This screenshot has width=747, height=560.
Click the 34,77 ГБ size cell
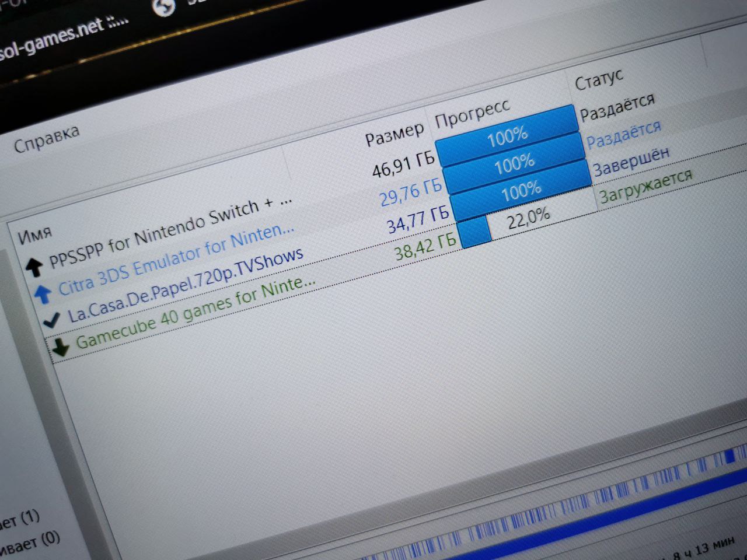coord(418,220)
